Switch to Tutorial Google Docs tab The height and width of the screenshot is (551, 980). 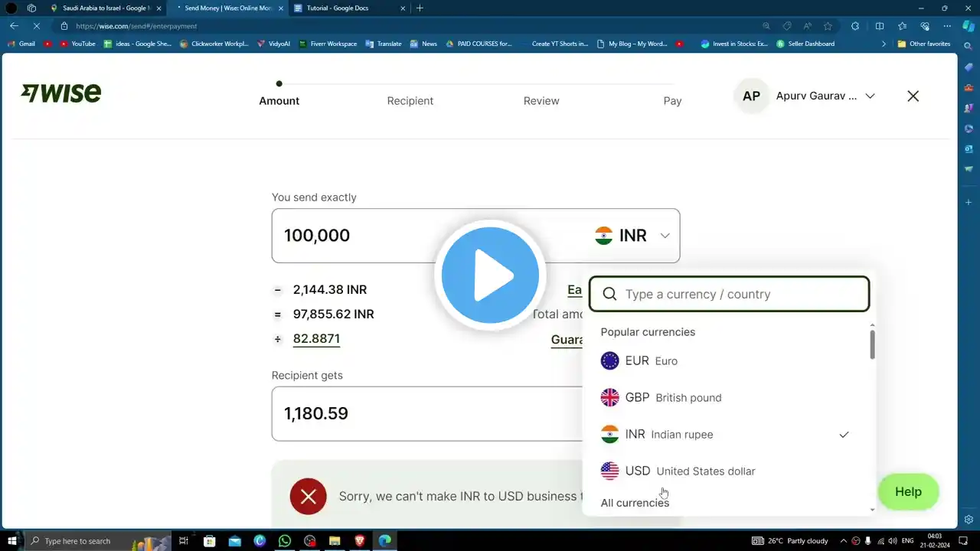349,8
